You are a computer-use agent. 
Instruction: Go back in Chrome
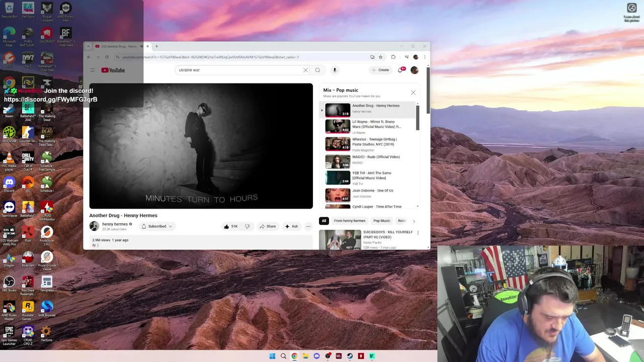(89, 57)
